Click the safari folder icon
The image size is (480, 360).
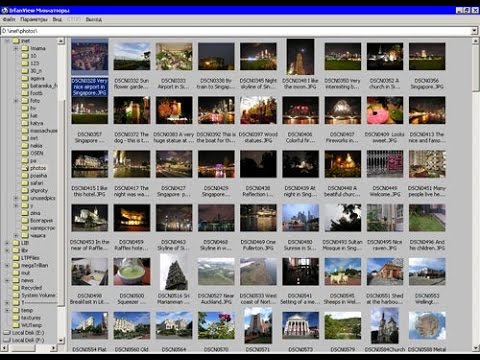25,183
